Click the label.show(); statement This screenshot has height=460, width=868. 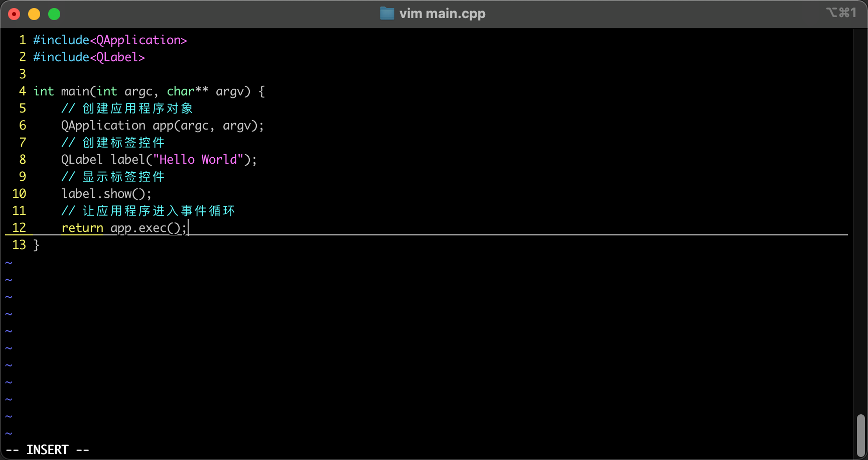pos(106,194)
